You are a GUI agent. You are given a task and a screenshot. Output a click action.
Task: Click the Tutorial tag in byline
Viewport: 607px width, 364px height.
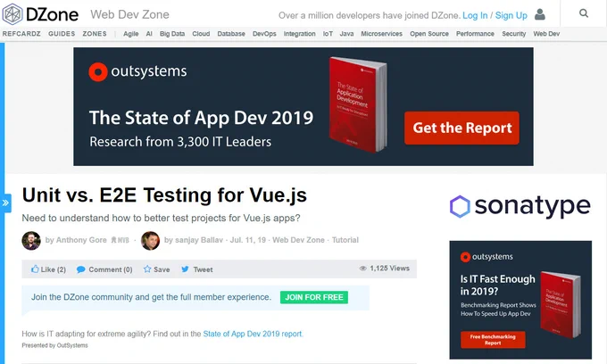(x=345, y=240)
